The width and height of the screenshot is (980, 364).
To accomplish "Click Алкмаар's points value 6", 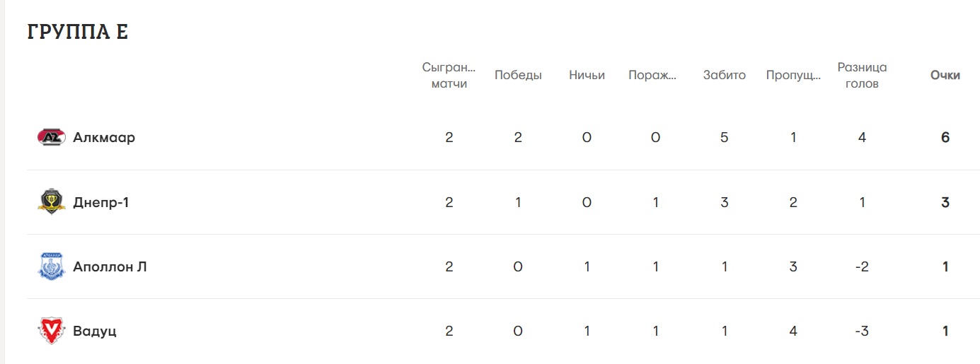I will (x=945, y=137).
